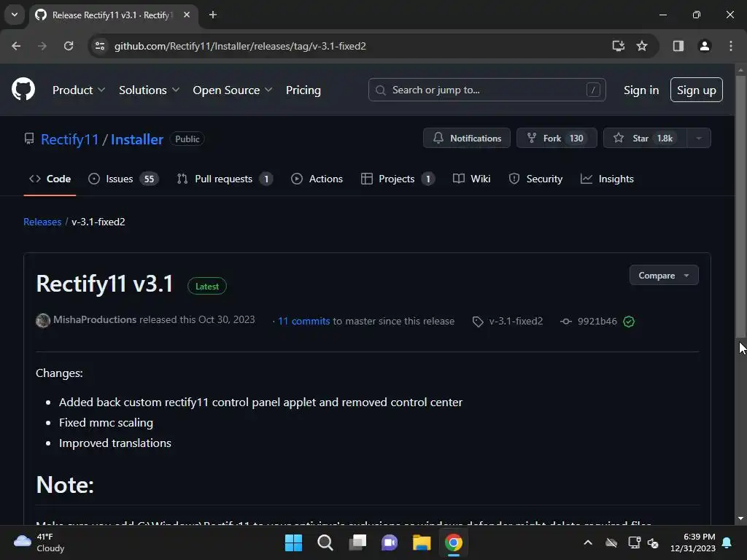Open the tab search dropdown arrow

(15, 15)
